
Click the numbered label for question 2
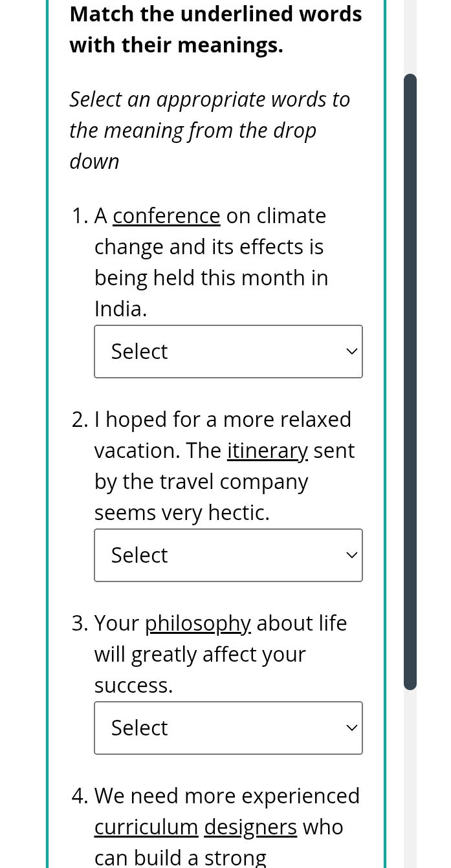point(80,419)
